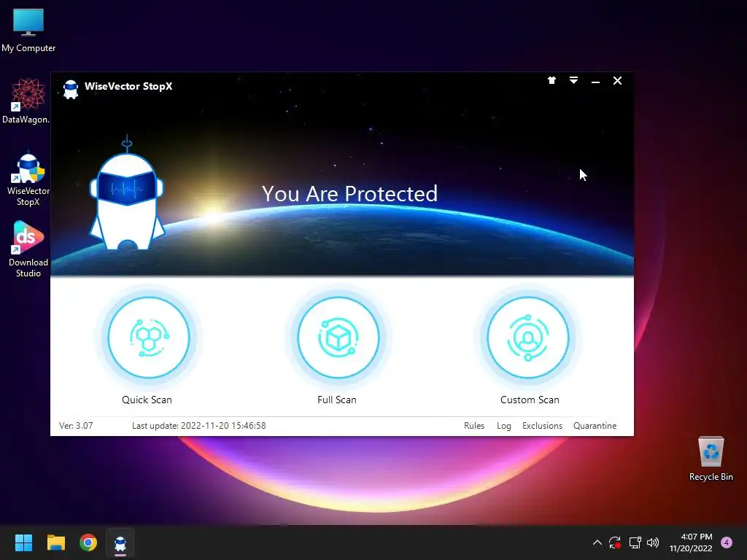The height and width of the screenshot is (560, 747).
Task: Select the Recycle Bin desktop icon
Action: click(711, 459)
